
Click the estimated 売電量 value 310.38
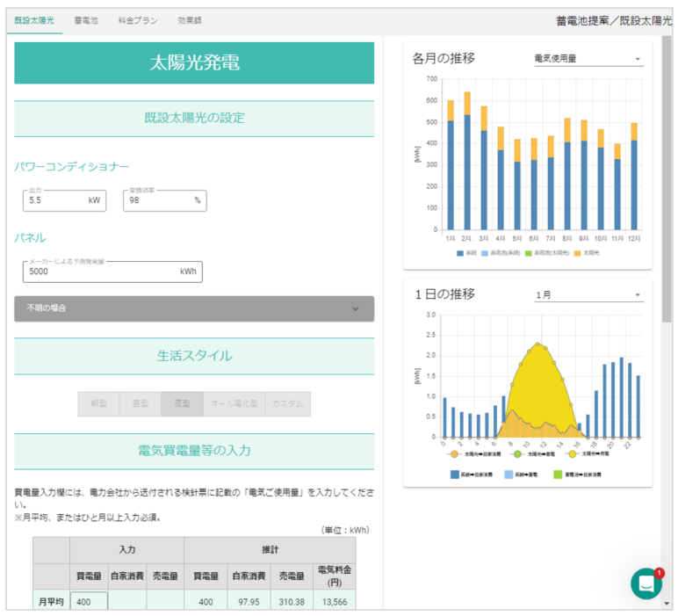[x=292, y=602]
